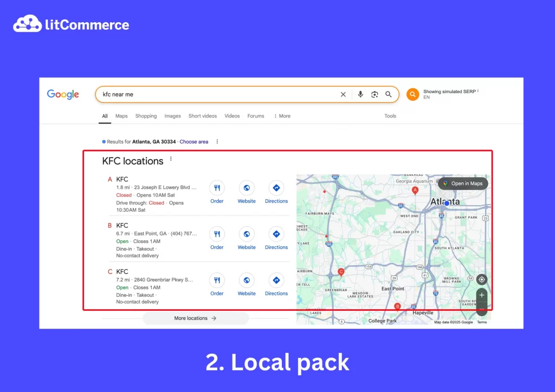Image resolution: width=555 pixels, height=392 pixels.
Task: Open the Tools filter options
Action: (x=390, y=116)
